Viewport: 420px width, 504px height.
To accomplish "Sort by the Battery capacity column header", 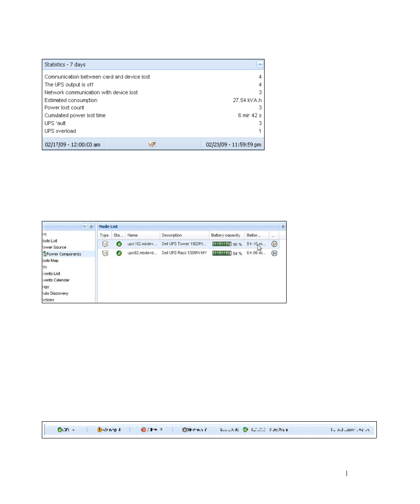I will point(227,235).
